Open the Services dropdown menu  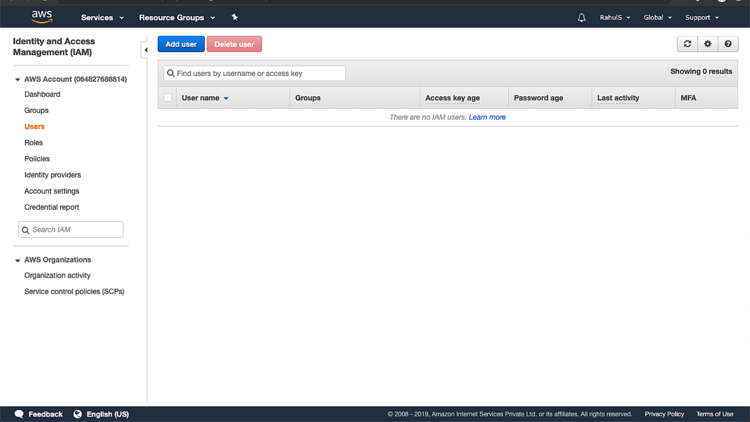[102, 17]
